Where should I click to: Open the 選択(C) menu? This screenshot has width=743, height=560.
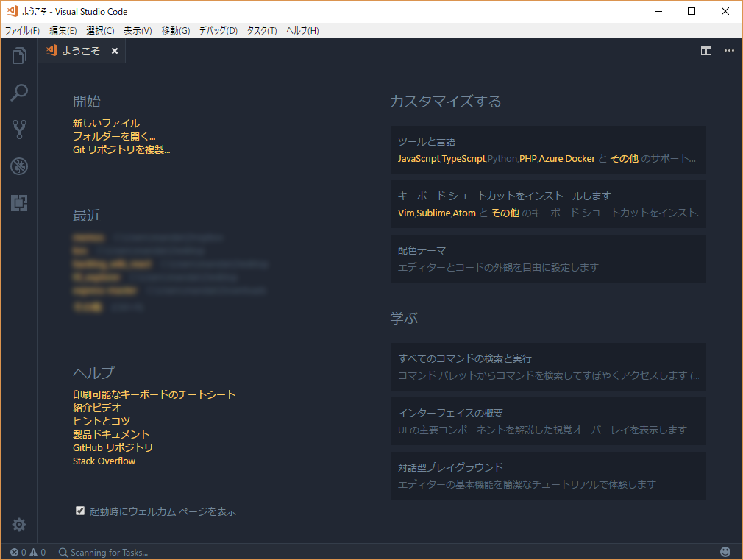[x=100, y=30]
